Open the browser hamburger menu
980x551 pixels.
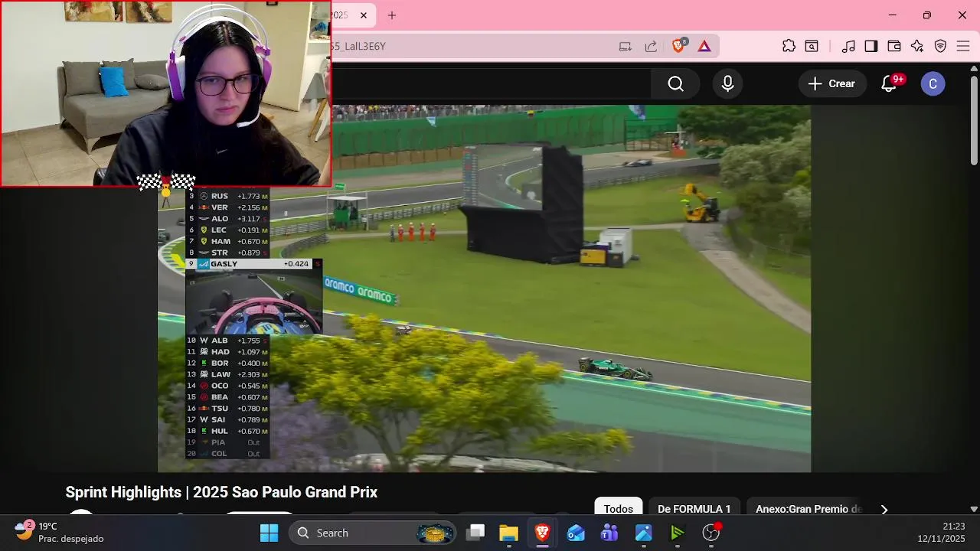tap(964, 46)
